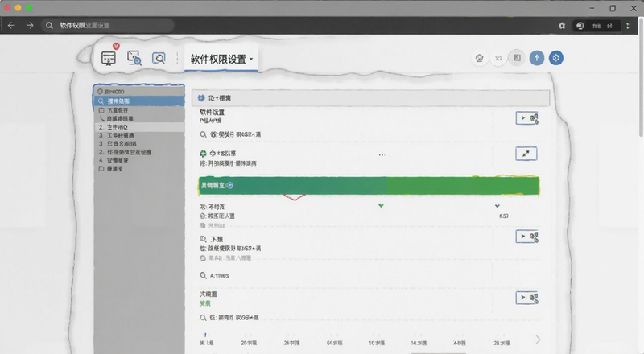Select the timeline label starting with 16
This screenshot has width=644, height=354.
coord(419,343)
